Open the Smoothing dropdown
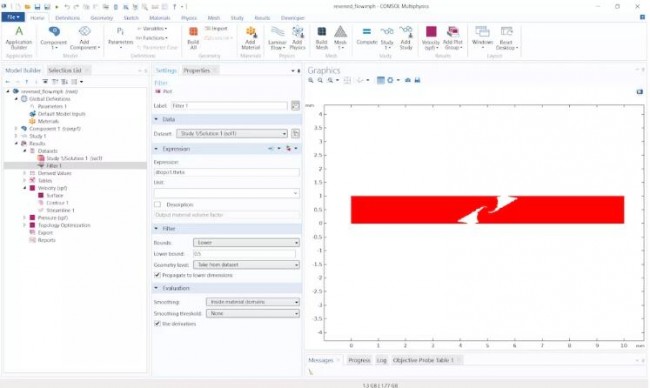The width and height of the screenshot is (650, 388). [252, 302]
